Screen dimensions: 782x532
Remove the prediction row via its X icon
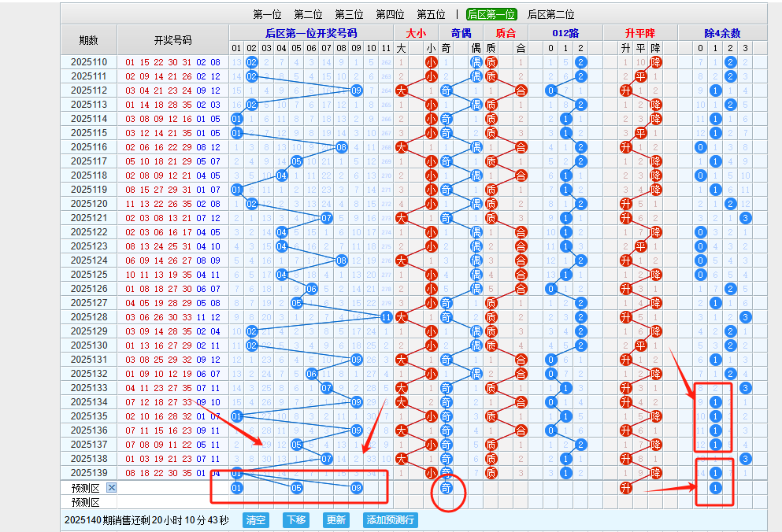[112, 488]
